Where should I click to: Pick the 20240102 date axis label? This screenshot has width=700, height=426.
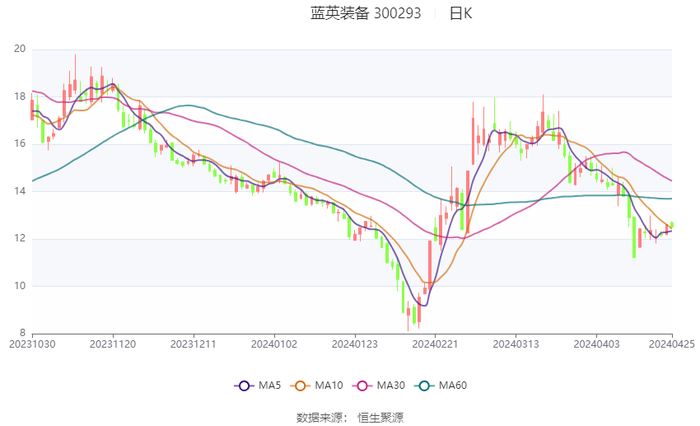point(273,343)
